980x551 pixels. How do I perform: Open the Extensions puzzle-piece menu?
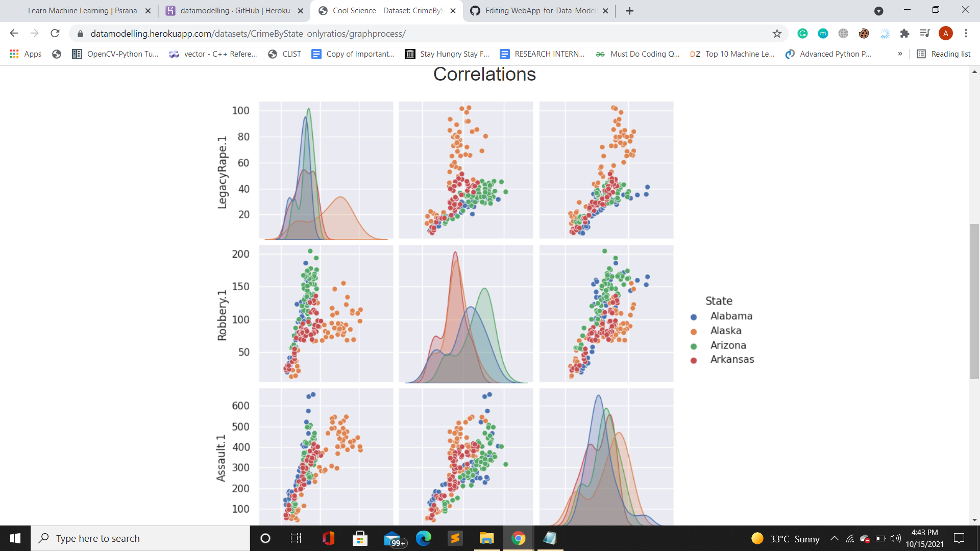tap(905, 33)
